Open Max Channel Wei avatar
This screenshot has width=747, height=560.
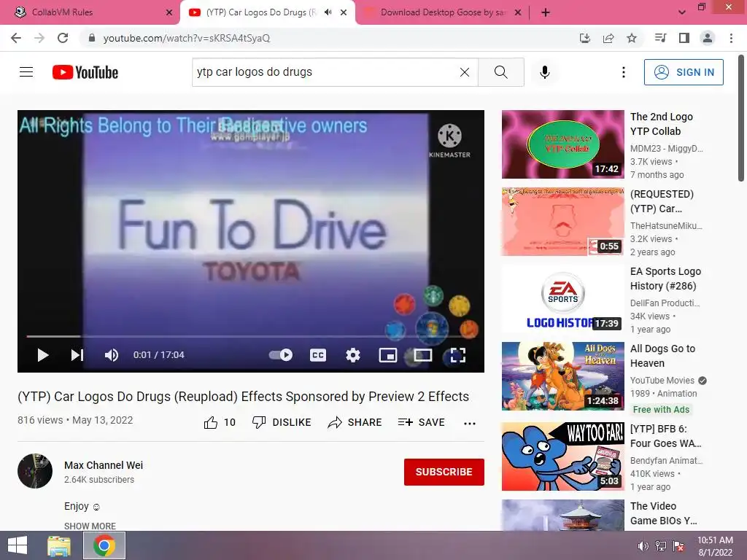[x=35, y=471]
